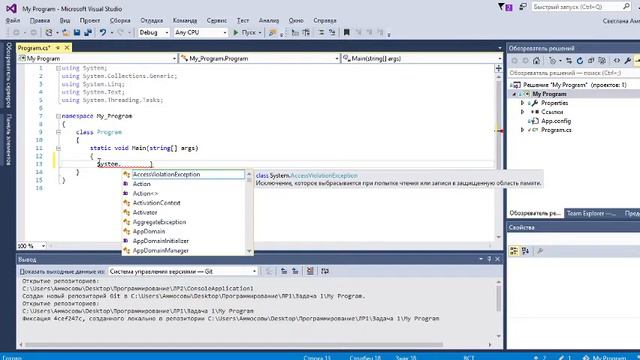
Task: Open the notifications flag icon
Action: (505, 7)
